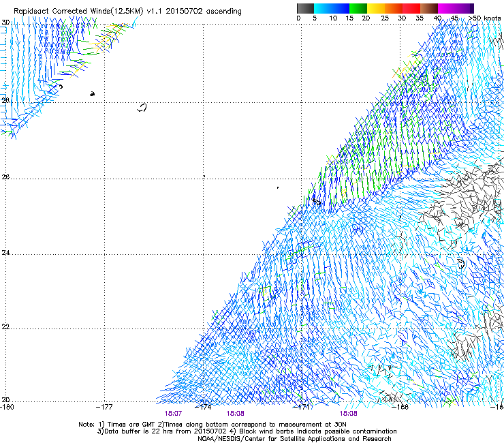Click the '18:08' time right of -171
The height and width of the screenshot is (443, 504).
349,414
